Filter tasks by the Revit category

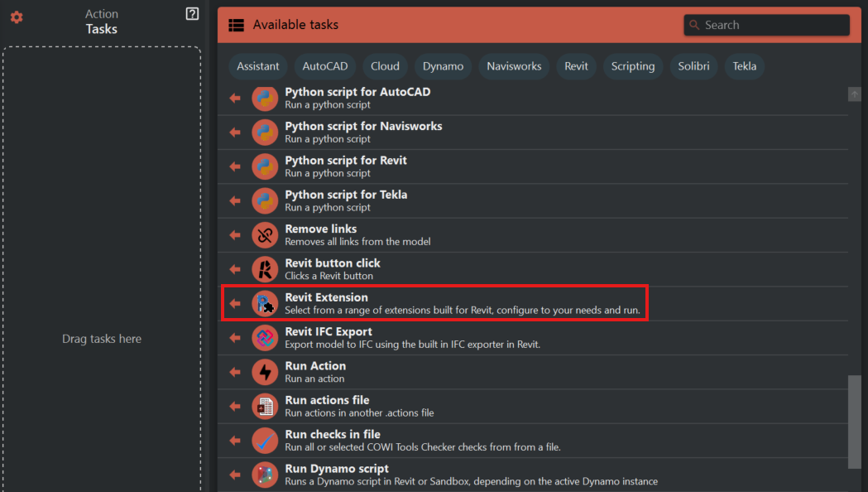pyautogui.click(x=576, y=66)
